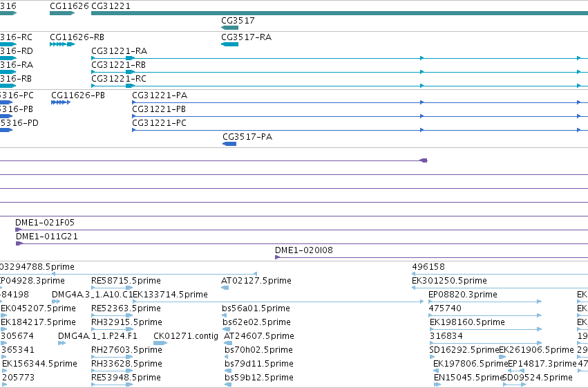Select EST EK197806.5prime
Screen dimensions: 588x388
471,364
